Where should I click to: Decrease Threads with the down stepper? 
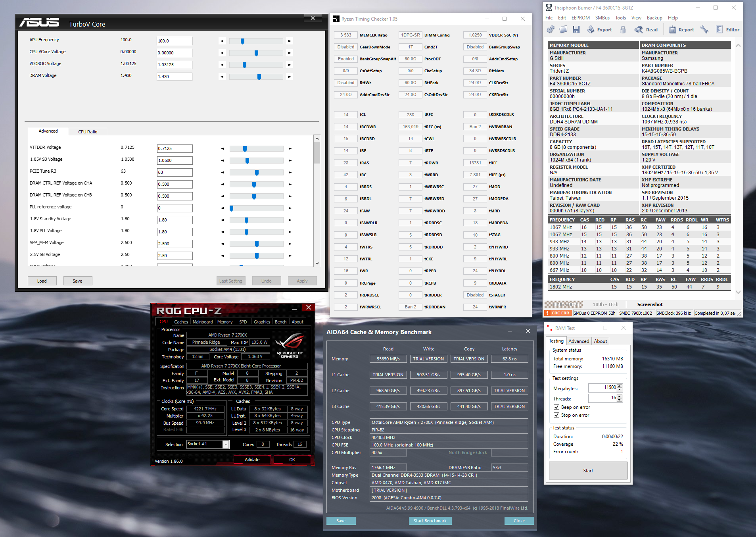pos(620,400)
